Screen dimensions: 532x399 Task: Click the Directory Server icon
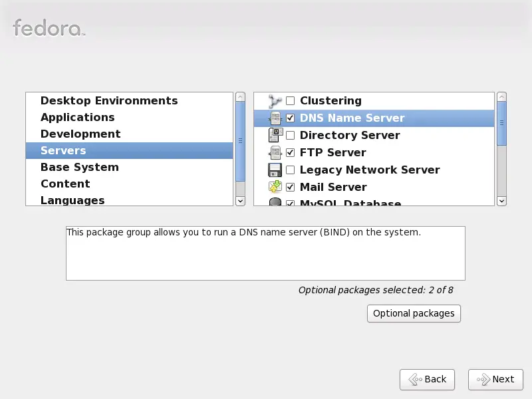[x=275, y=135]
